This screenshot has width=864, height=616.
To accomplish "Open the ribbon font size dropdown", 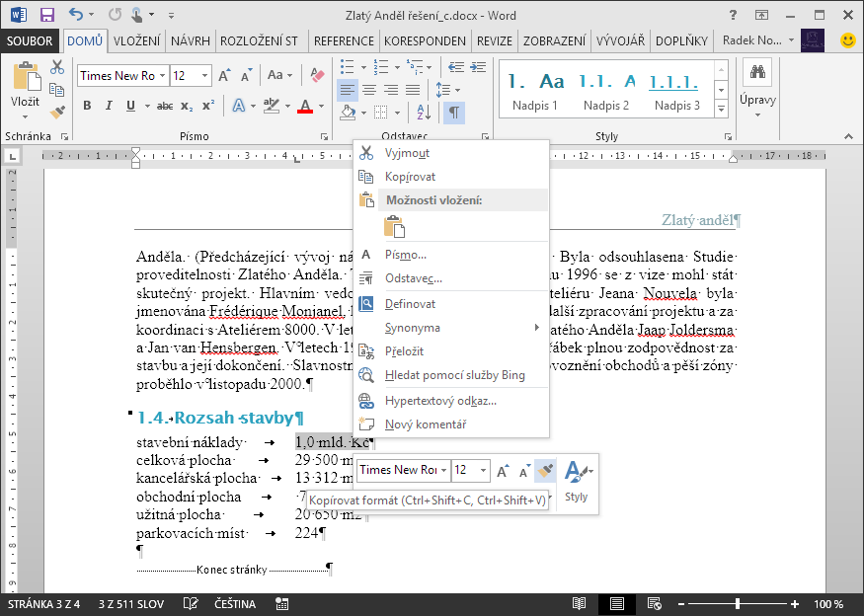I will coord(204,75).
